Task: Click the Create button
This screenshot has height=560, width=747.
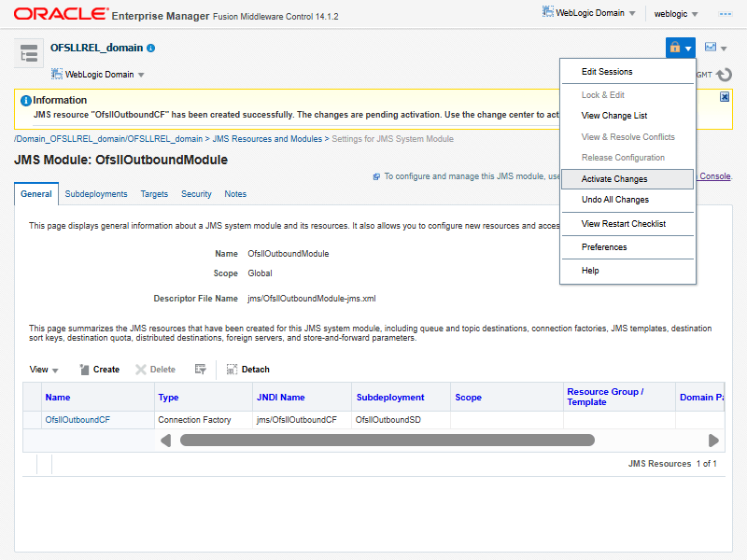Action: [x=100, y=369]
